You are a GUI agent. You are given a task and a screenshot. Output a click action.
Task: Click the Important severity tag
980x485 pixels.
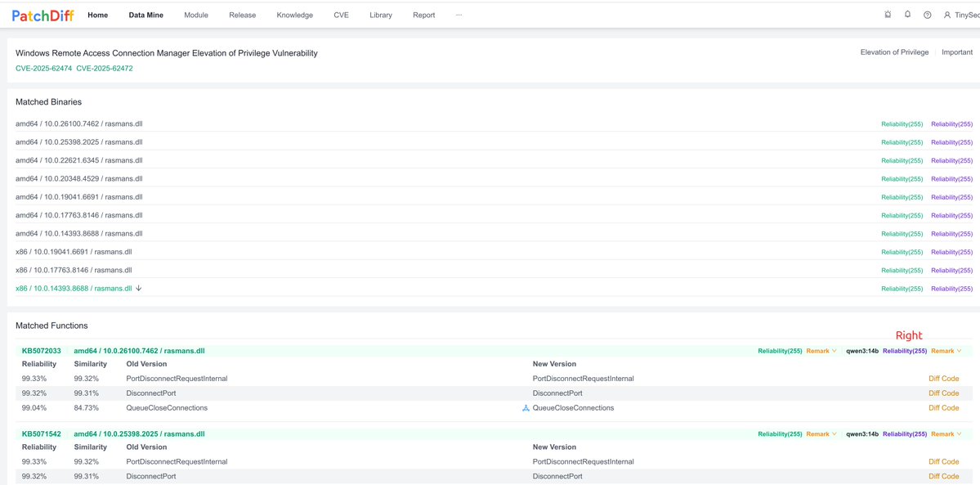957,52
